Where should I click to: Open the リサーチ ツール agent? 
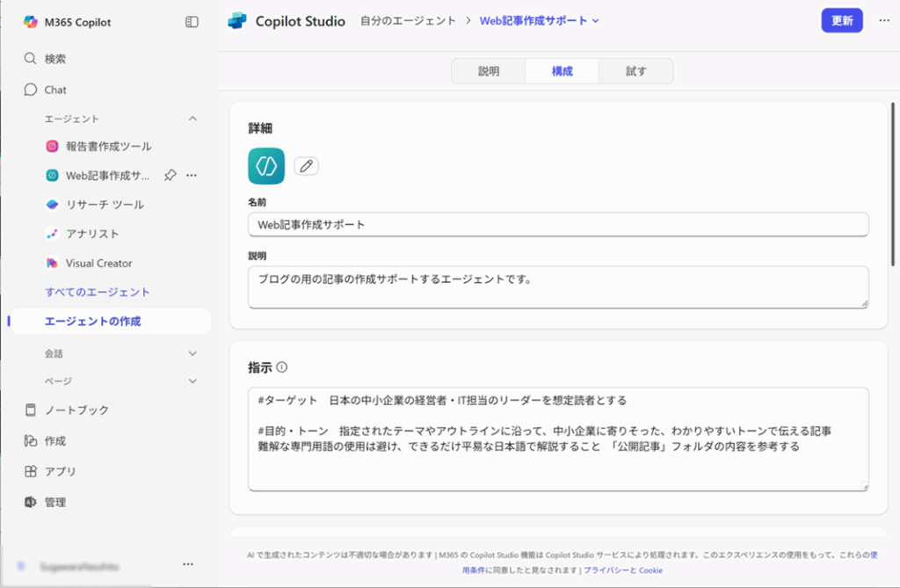tap(95, 205)
